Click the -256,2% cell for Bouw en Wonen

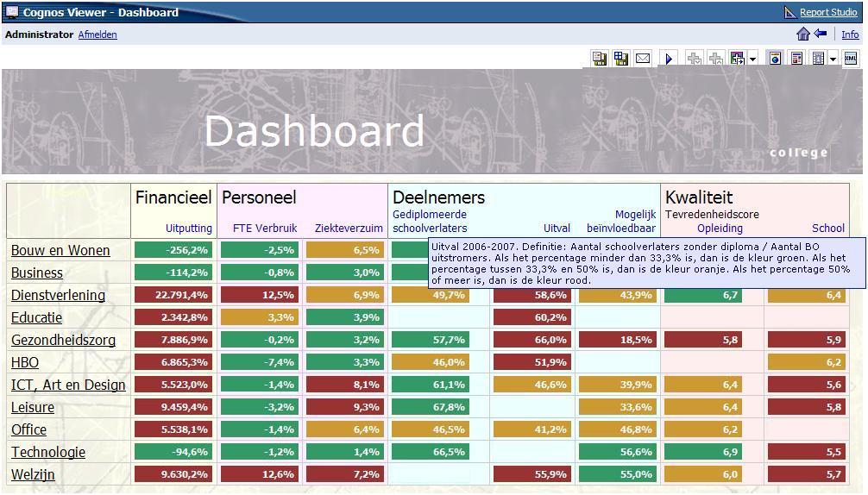coord(173,250)
